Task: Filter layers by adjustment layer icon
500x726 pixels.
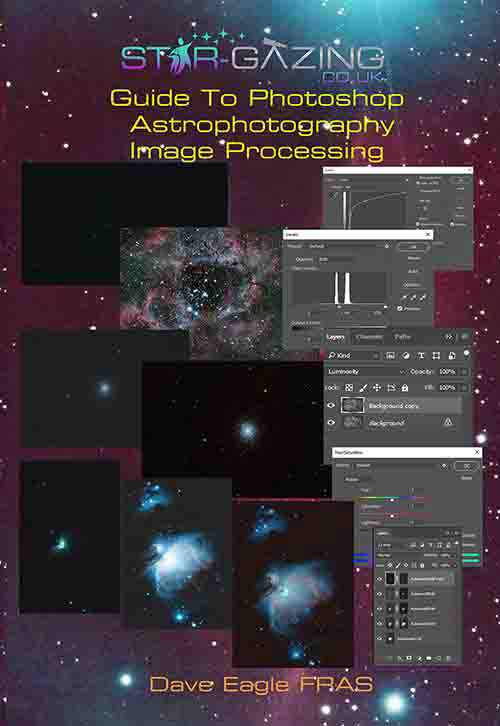Action: coord(406,355)
